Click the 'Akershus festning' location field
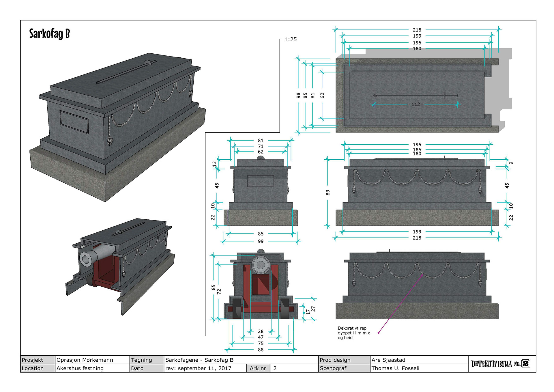 80,368
